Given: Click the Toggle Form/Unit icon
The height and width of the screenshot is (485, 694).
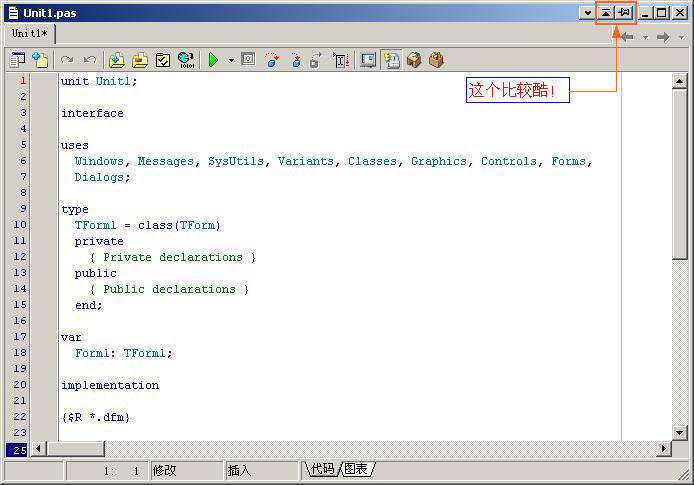Looking at the screenshot, I should [x=391, y=60].
